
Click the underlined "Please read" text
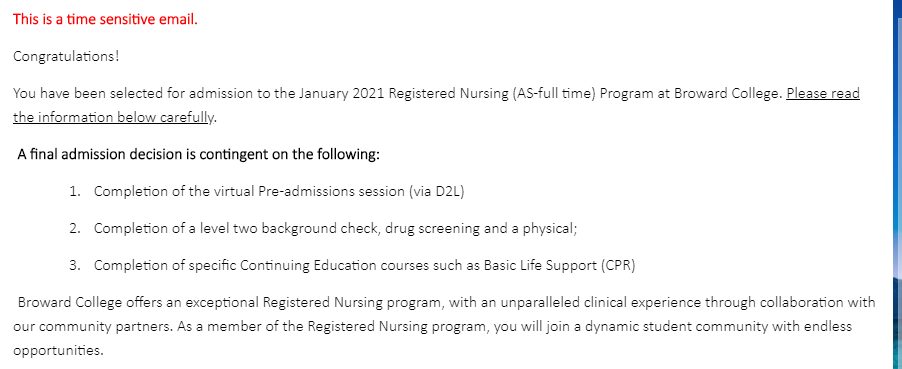coord(823,93)
